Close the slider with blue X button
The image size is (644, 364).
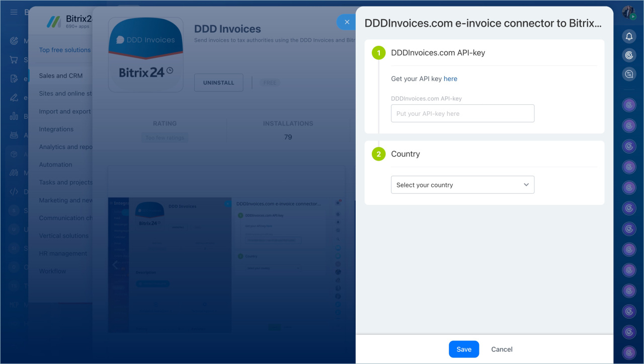coord(346,22)
